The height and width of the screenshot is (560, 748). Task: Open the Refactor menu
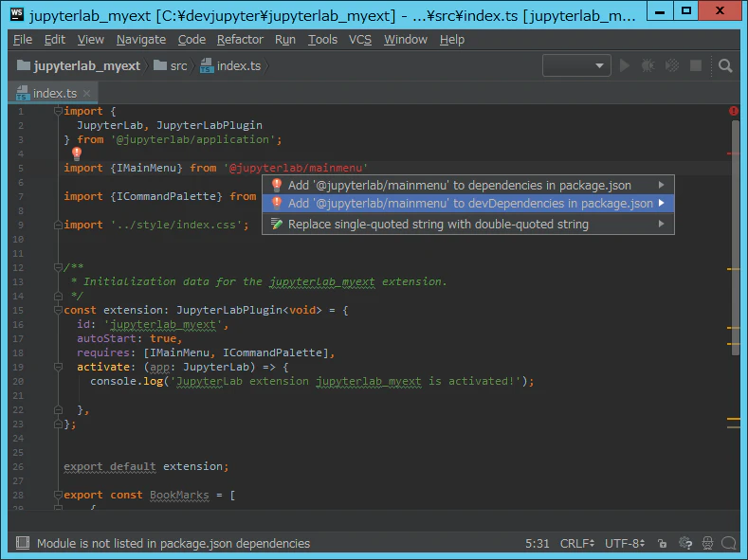pyautogui.click(x=240, y=40)
